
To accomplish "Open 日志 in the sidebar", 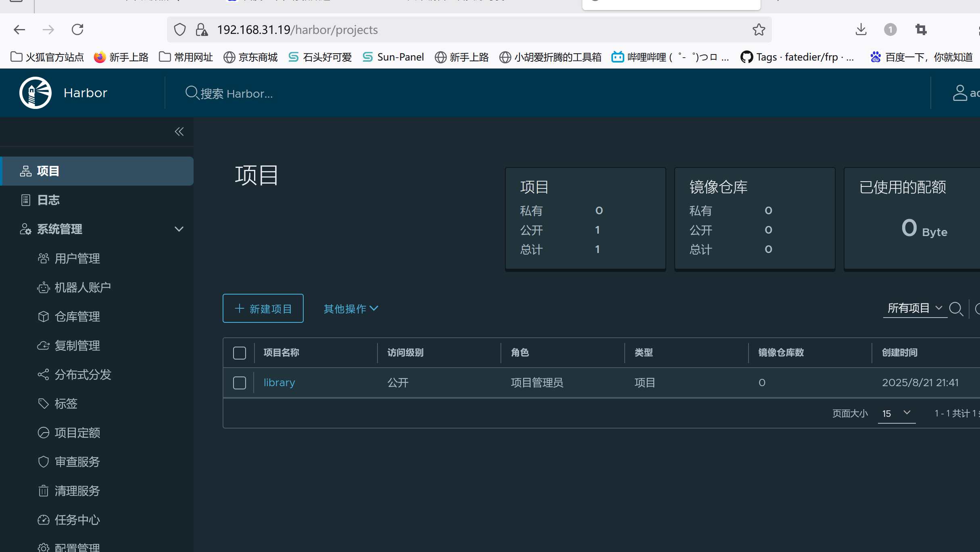I will click(48, 200).
